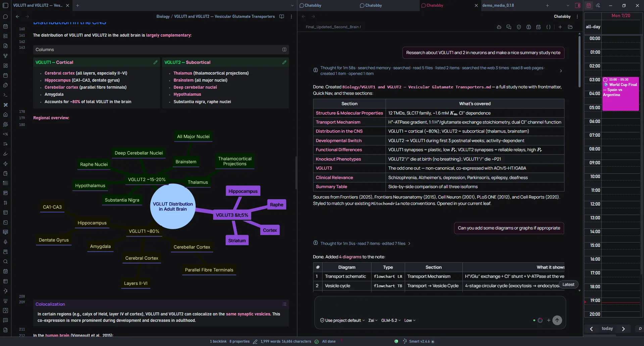This screenshot has height=346, width=644.
Task: Open the graph view branch icon in ribbon
Action: coord(5,56)
